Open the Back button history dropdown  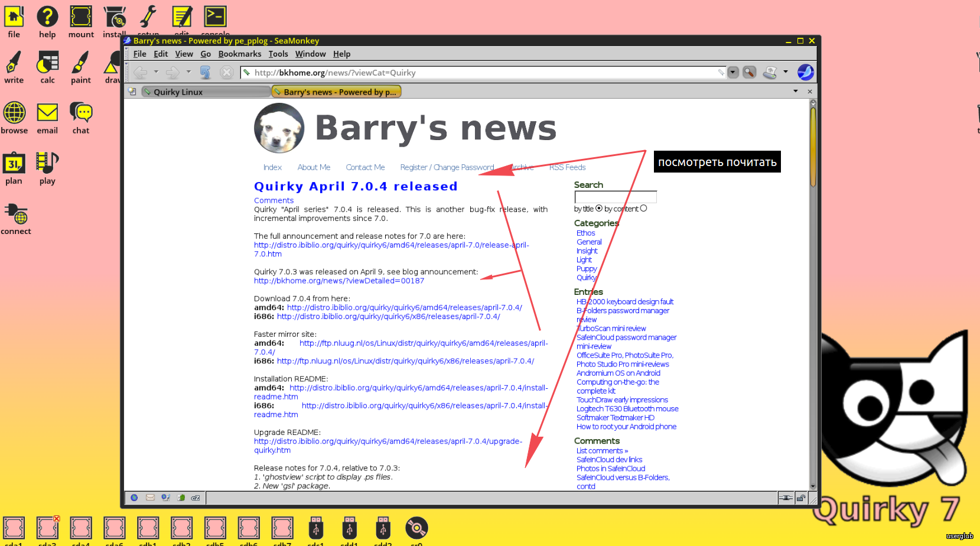156,72
